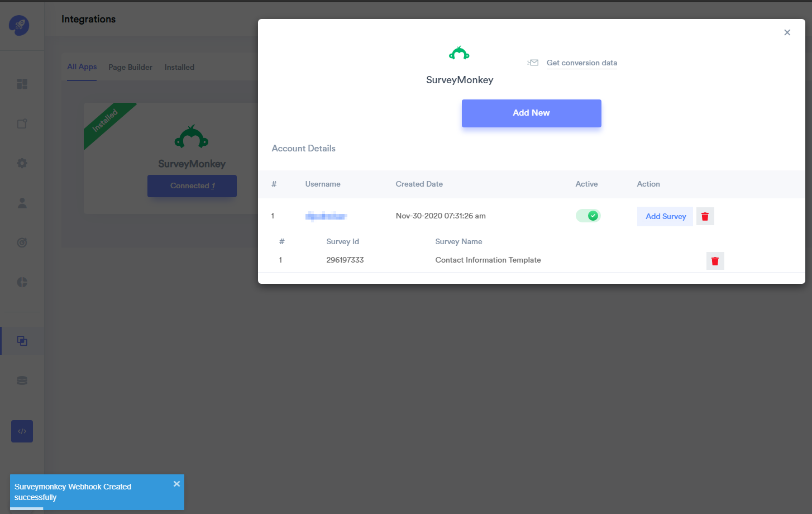
Task: Click the Survey Name column header
Action: click(459, 241)
